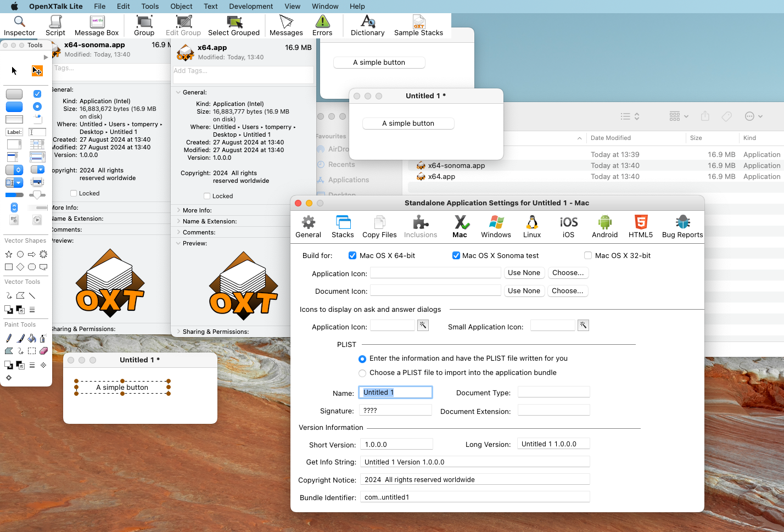Enable Mac OS X 32-bit build
Image resolution: width=784 pixels, height=532 pixels.
click(588, 255)
